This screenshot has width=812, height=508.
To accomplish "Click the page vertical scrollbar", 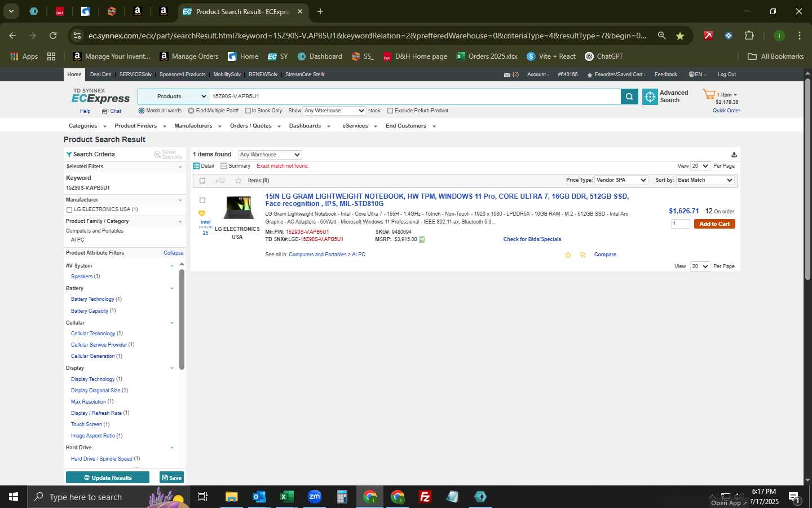I will pyautogui.click(x=807, y=179).
